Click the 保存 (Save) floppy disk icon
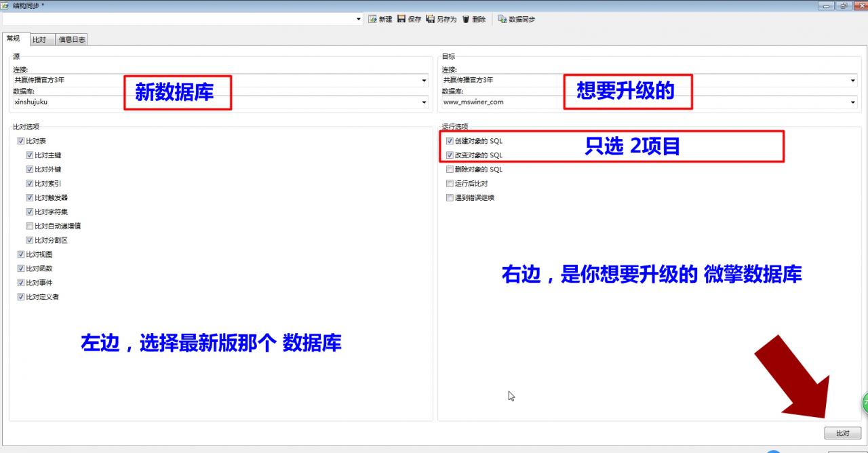Viewport: 868px width, 453px height. point(401,19)
